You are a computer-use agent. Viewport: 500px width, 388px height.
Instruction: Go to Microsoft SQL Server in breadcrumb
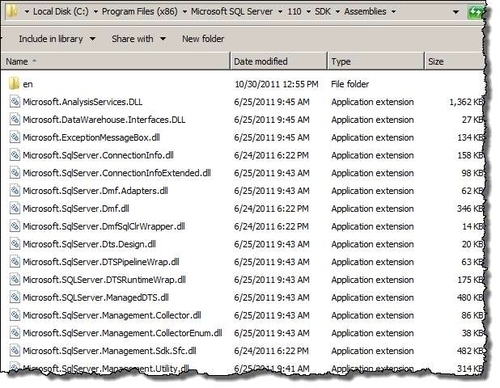point(232,12)
